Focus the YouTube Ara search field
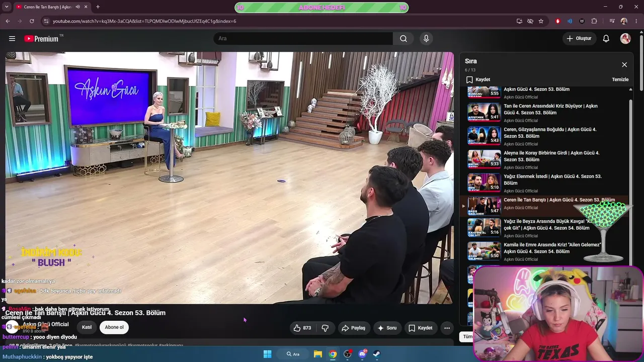This screenshot has height=362, width=644. click(303, 39)
